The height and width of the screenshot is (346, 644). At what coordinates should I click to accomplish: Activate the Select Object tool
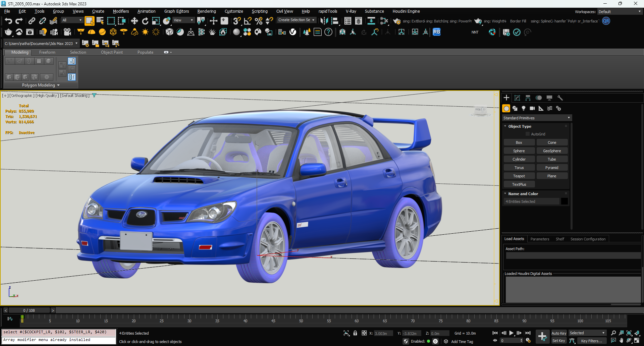(x=89, y=21)
